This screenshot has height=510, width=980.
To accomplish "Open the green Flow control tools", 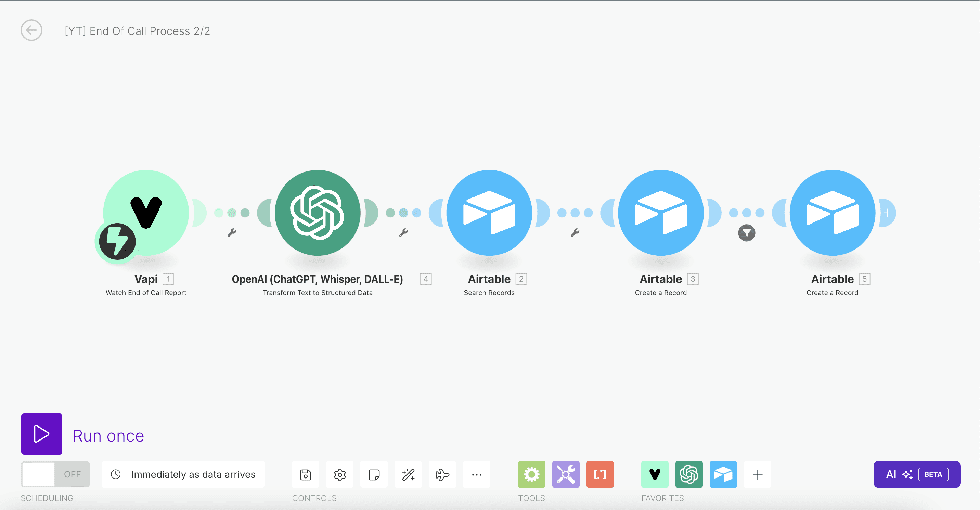I will (531, 474).
